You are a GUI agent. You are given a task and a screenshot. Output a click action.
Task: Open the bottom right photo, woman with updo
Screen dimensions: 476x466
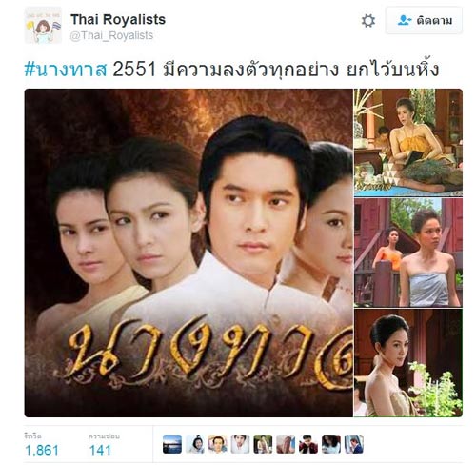click(x=408, y=363)
